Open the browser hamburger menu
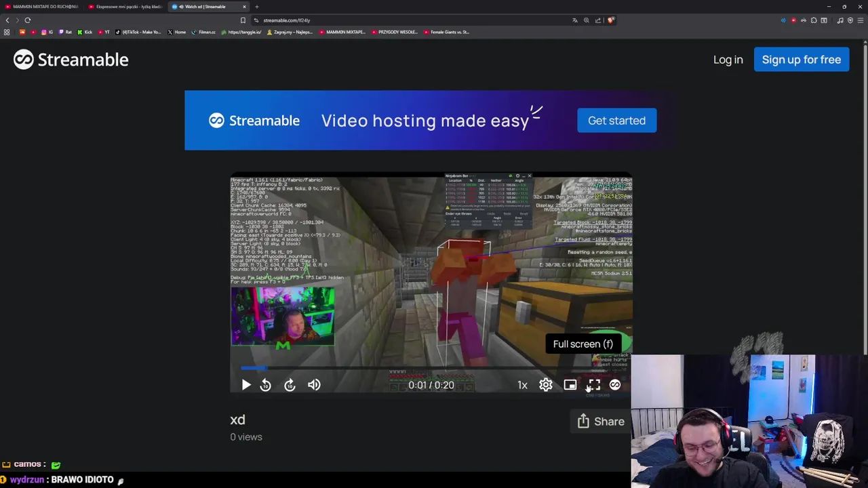 (861, 20)
